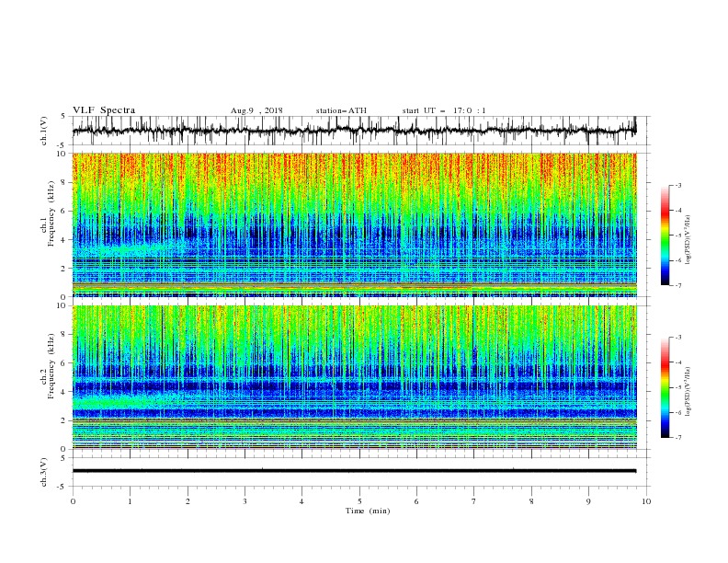Click the ch.3 flat voltage trace
728x563 pixels.
[354, 471]
